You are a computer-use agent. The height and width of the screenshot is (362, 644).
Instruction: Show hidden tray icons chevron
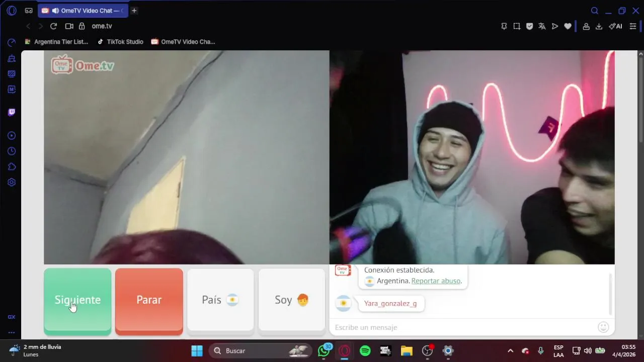click(510, 351)
